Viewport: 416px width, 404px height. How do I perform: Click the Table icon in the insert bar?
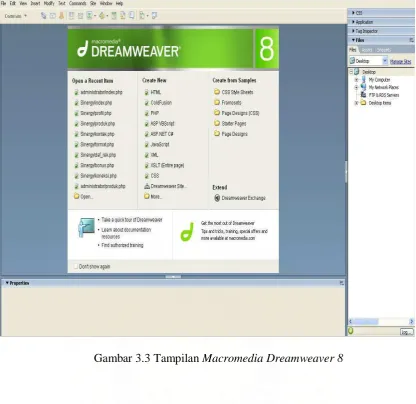point(71,16)
